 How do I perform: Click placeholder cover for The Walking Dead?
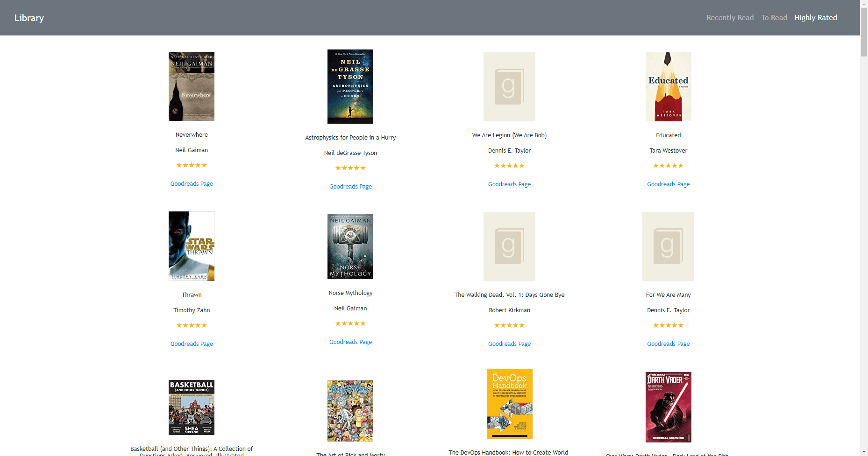pos(509,246)
